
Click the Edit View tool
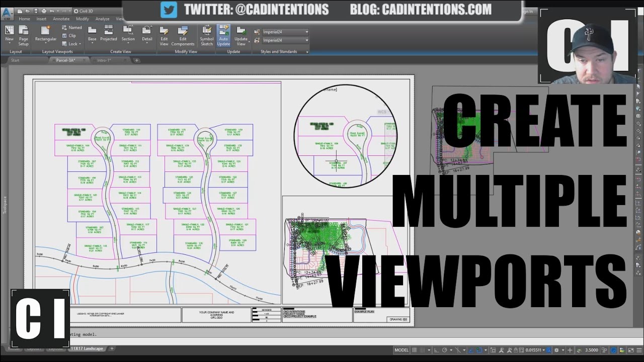(x=164, y=35)
